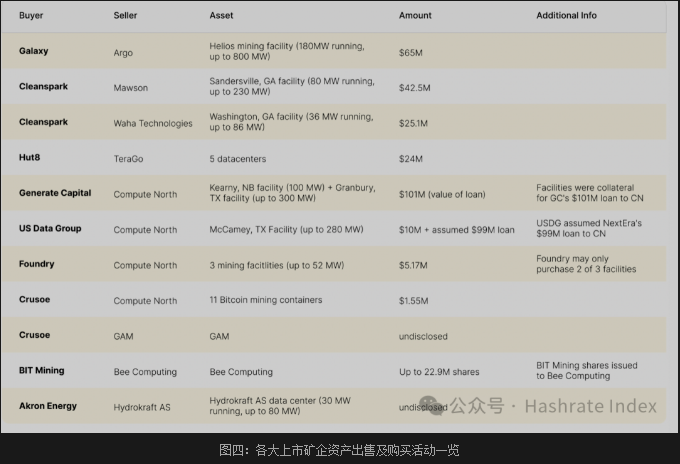The width and height of the screenshot is (680, 464).
Task: Click the $25.1M amount
Action: [x=413, y=124]
